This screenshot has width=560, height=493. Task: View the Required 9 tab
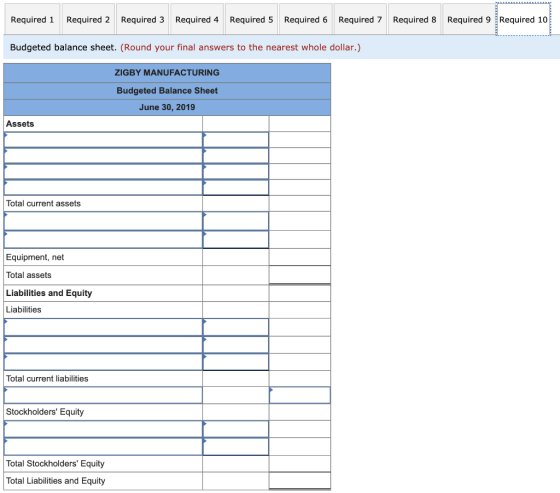[x=469, y=19]
